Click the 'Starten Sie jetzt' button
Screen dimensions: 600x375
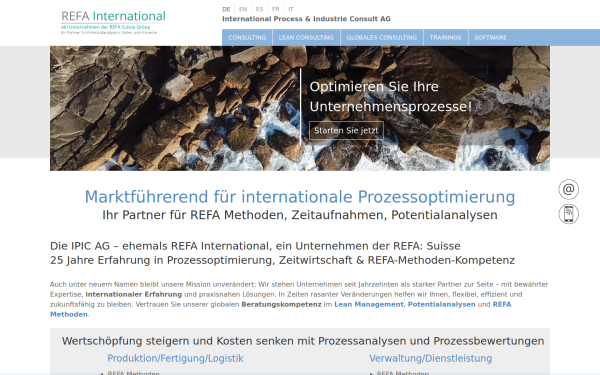(346, 130)
